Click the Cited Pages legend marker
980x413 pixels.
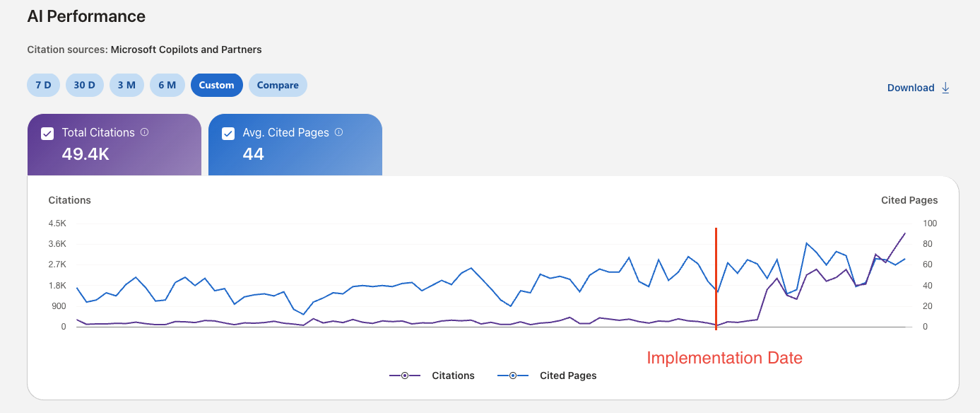513,376
